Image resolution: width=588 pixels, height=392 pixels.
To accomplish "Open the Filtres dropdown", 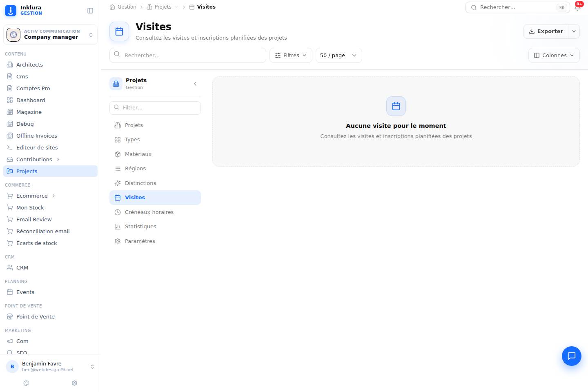I will click(291, 56).
